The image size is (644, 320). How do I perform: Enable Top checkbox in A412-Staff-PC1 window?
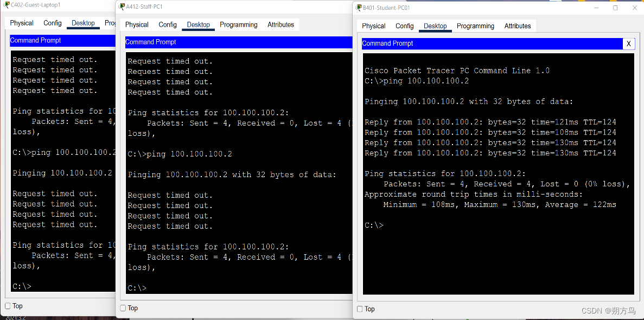tap(123, 308)
